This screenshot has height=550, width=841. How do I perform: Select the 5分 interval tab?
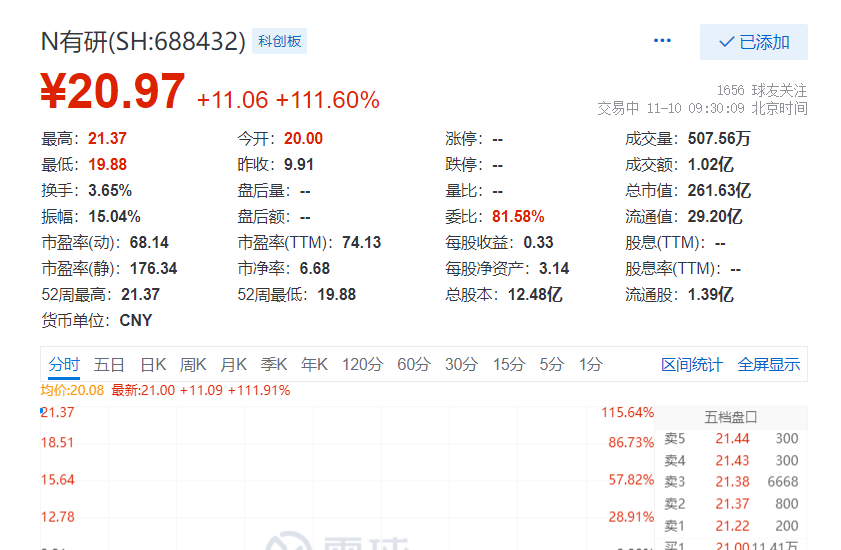[x=551, y=365]
